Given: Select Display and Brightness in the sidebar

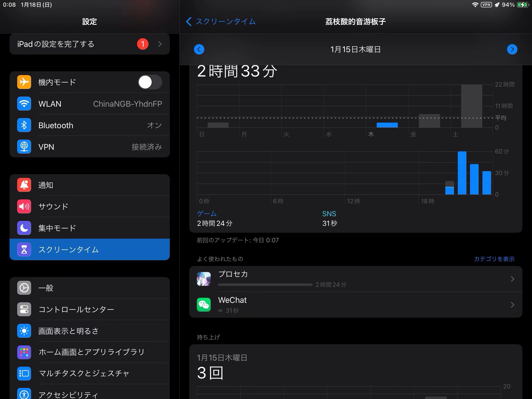Looking at the screenshot, I should (x=69, y=331).
